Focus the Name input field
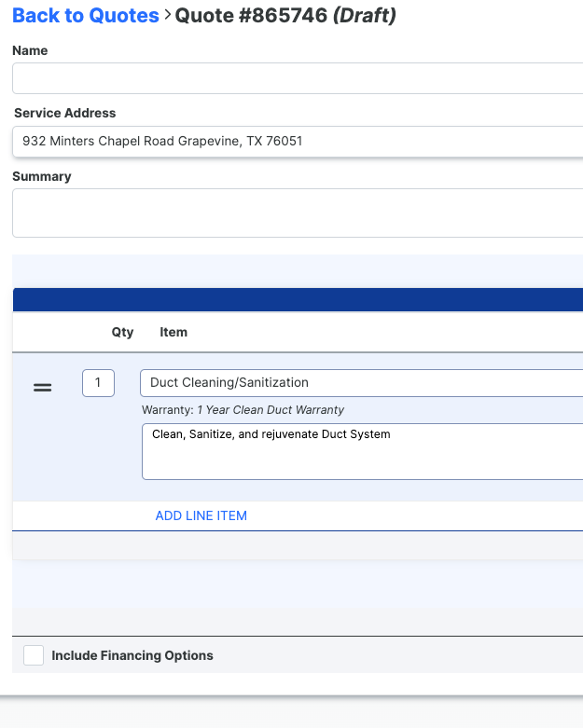583x728 pixels. coord(298,78)
